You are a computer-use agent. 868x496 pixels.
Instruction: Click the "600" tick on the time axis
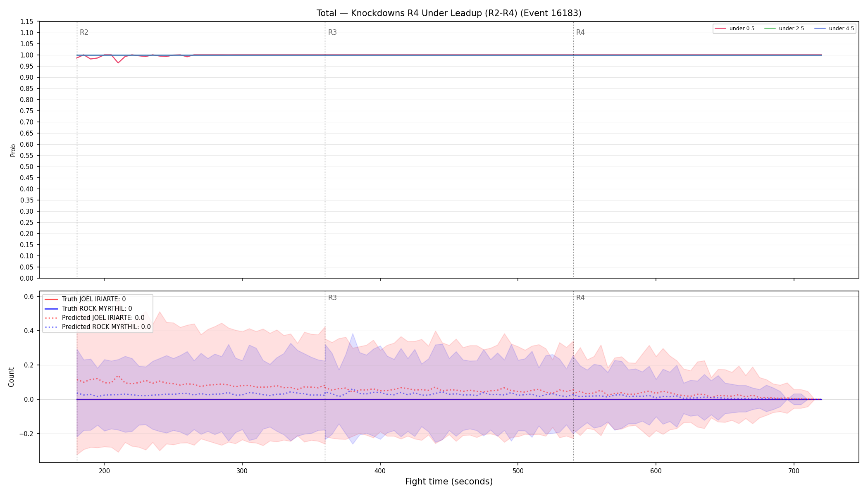coord(656,471)
